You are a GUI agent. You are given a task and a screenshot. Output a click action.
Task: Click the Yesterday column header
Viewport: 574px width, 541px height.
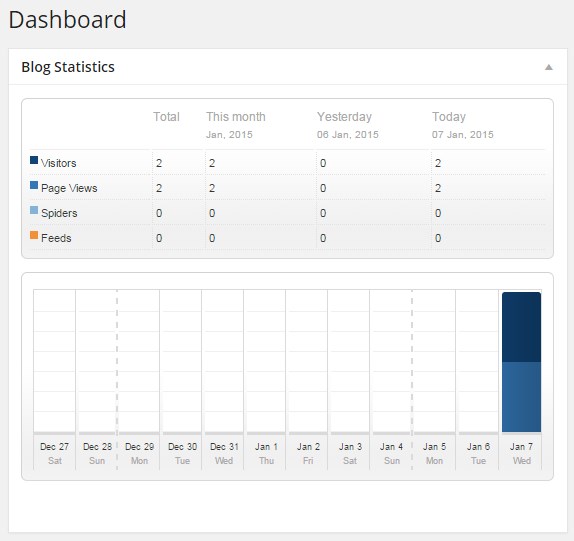pos(344,117)
